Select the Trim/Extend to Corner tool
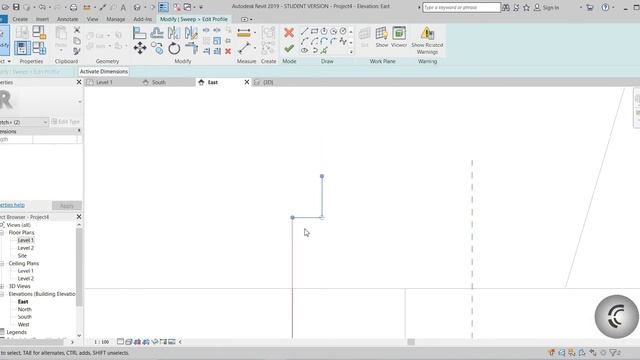 pos(191,48)
